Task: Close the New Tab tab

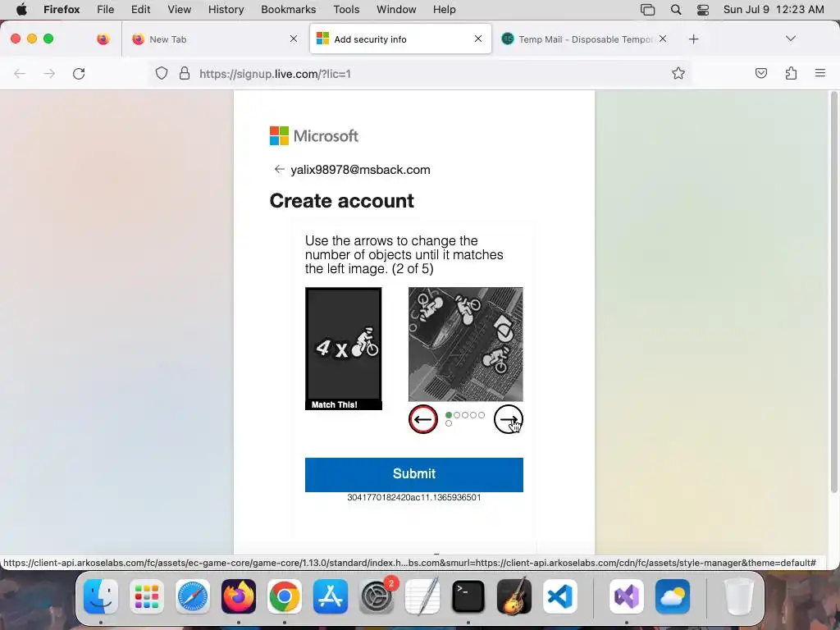Action: [294, 39]
